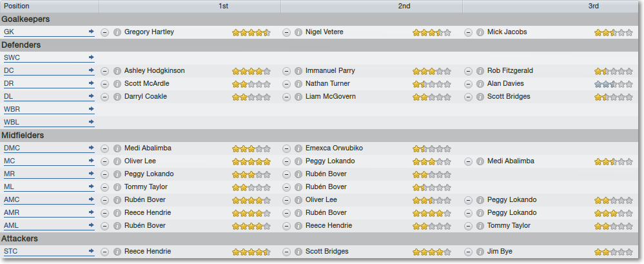
Task: Click the info icon beside Gregory Hartley
Action: pos(117,32)
